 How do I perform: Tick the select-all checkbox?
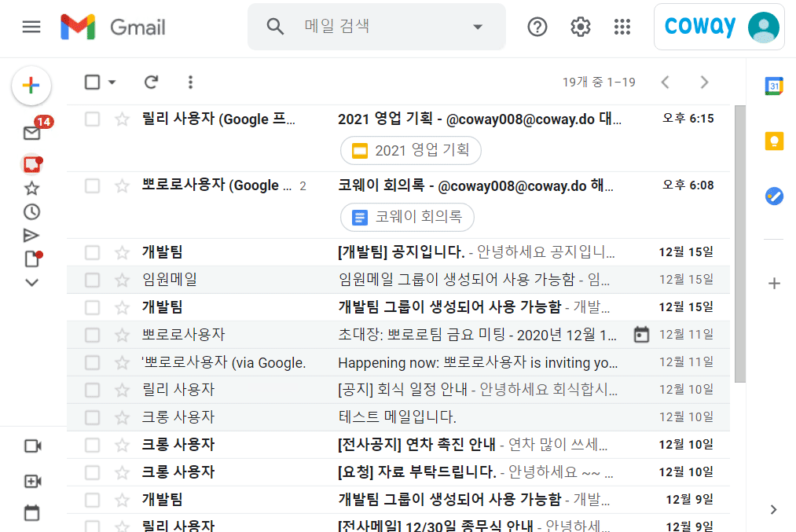click(93, 83)
